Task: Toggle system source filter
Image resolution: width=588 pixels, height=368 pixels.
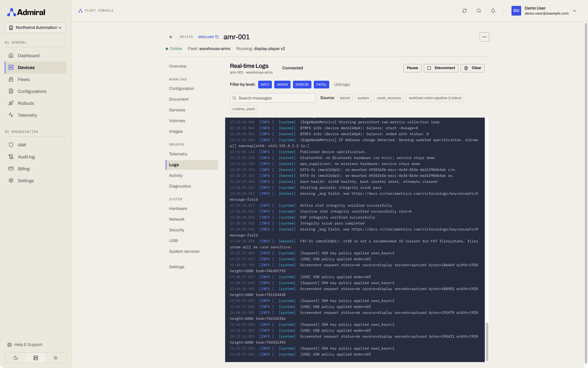Action: click(363, 98)
